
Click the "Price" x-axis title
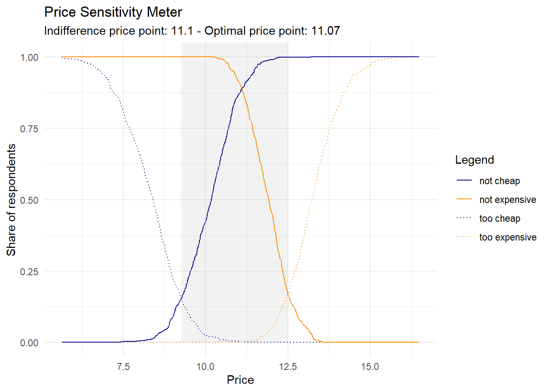click(240, 380)
